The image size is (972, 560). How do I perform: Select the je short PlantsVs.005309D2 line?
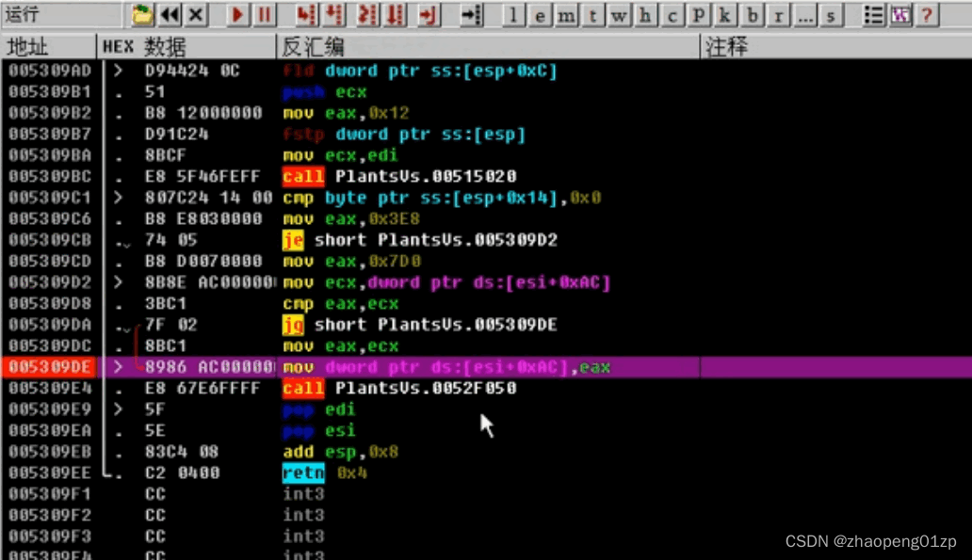pos(420,240)
